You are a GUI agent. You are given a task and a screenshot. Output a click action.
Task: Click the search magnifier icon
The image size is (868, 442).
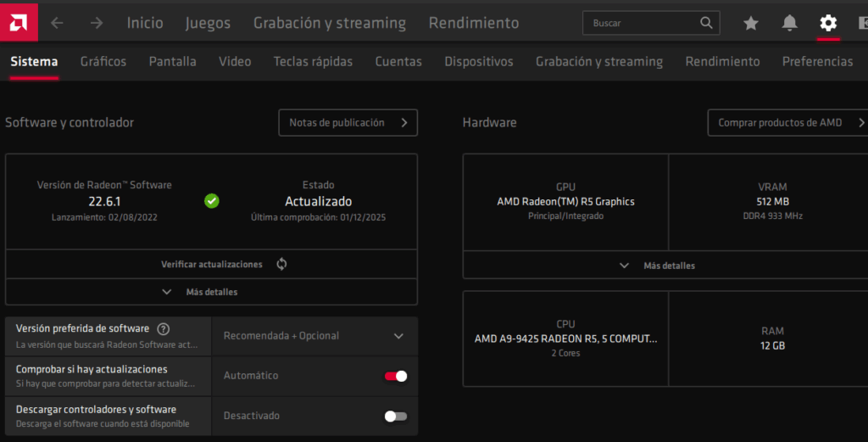pyautogui.click(x=706, y=23)
